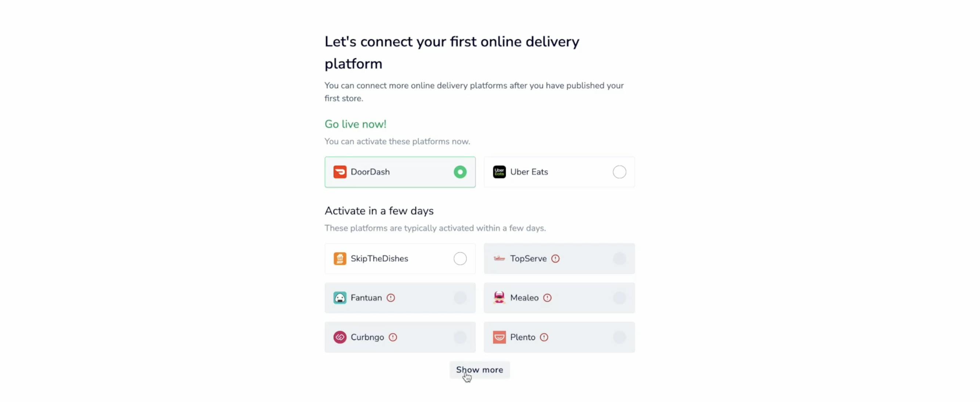Click the warning icon next to Plento
Screen dimensions: 980x402
click(544, 337)
